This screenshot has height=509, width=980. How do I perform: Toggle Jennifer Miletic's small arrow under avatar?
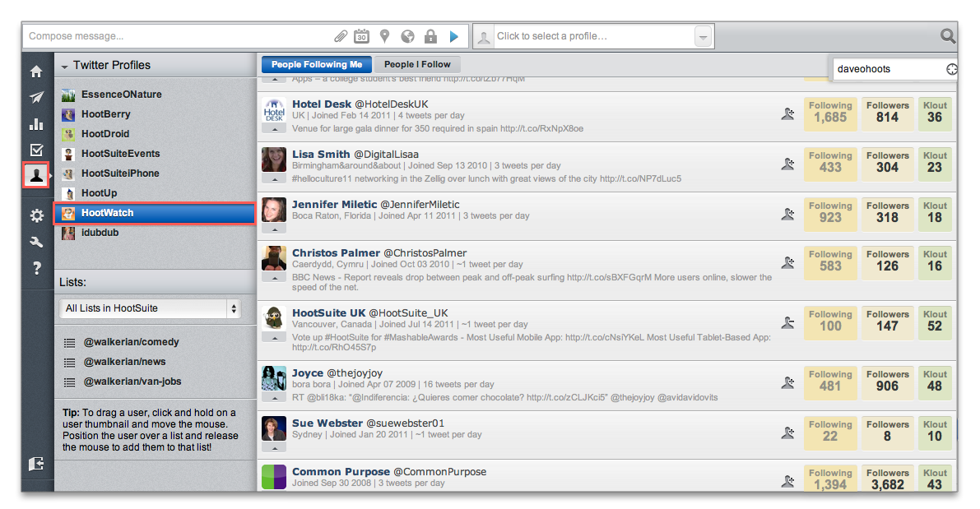tap(274, 229)
